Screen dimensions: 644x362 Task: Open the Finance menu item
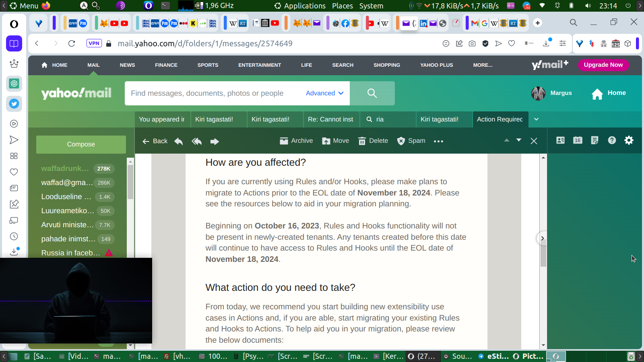coord(166,65)
